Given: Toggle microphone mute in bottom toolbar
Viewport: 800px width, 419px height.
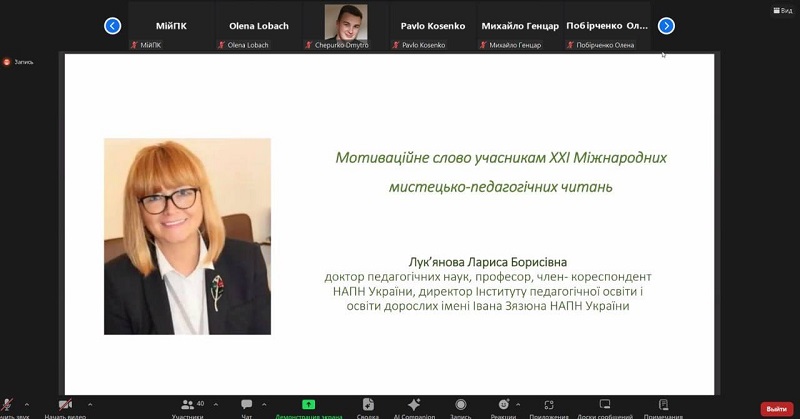Looking at the screenshot, I should (7, 407).
